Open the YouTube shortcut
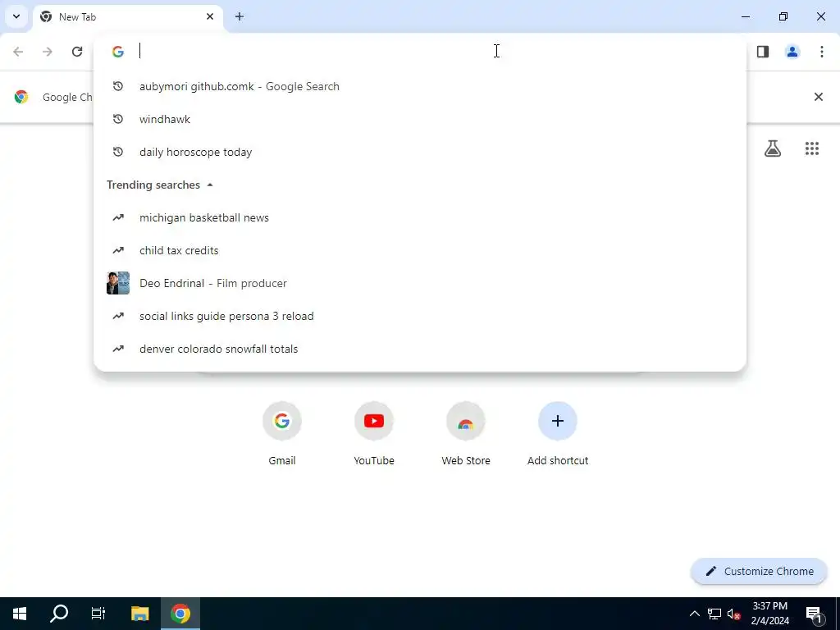 tap(374, 433)
